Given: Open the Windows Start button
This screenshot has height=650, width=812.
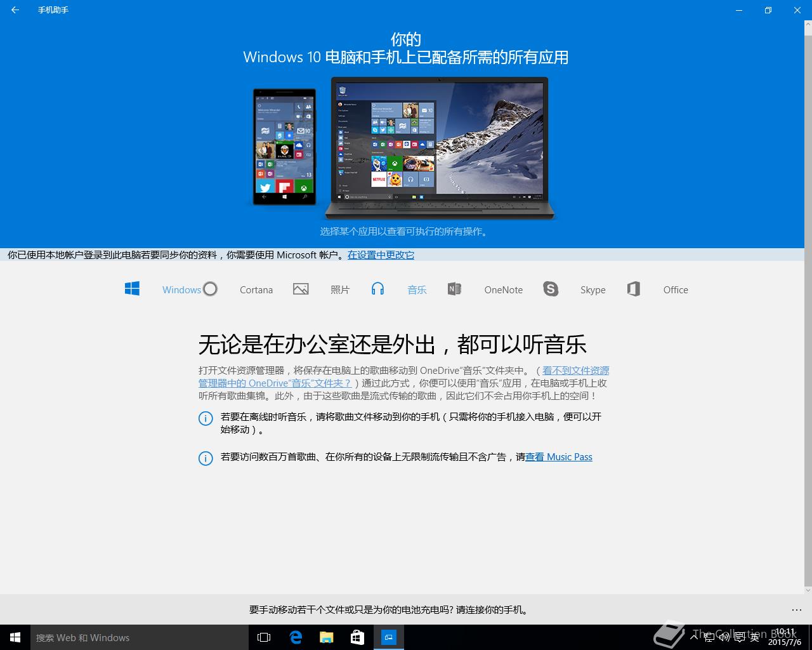Looking at the screenshot, I should point(15,637).
